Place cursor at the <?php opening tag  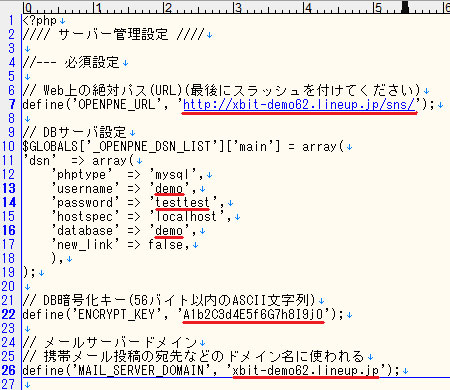click(40, 21)
